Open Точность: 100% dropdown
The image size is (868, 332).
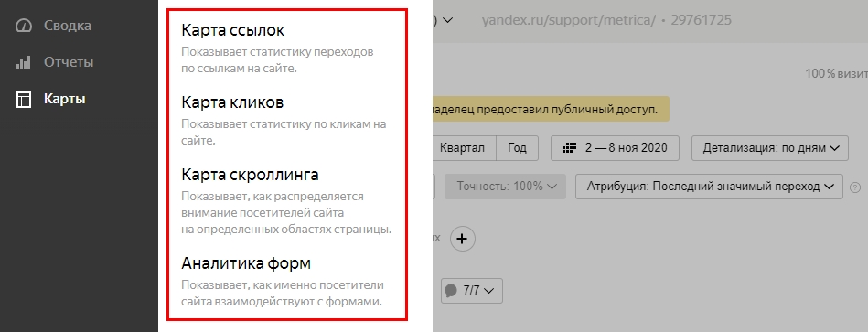(x=506, y=187)
